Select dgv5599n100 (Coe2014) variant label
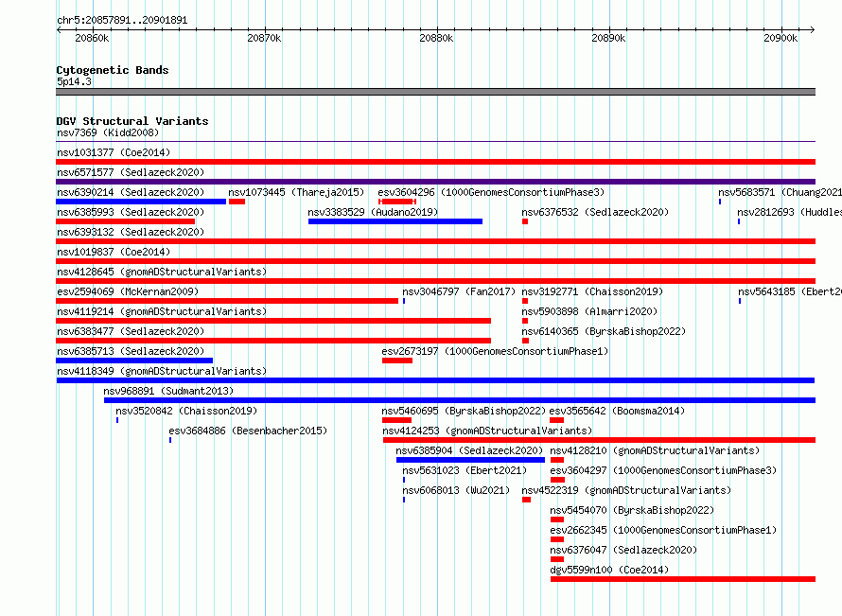This screenshot has height=616, width=842. tap(609, 570)
